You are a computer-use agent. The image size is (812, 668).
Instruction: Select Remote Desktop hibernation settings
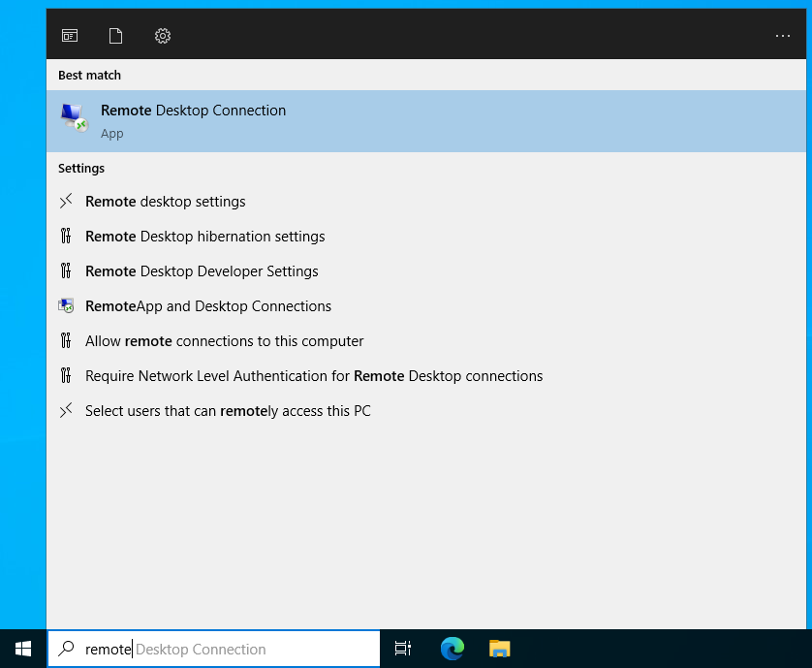click(x=204, y=237)
